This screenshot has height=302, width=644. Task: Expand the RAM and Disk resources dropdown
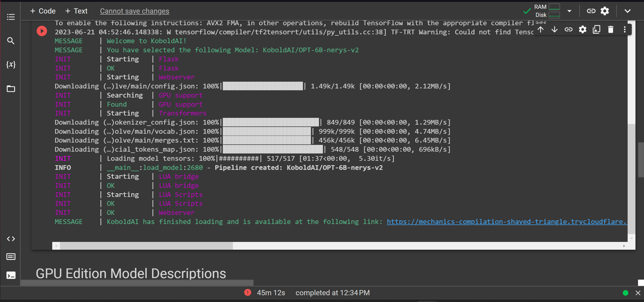tap(569, 11)
